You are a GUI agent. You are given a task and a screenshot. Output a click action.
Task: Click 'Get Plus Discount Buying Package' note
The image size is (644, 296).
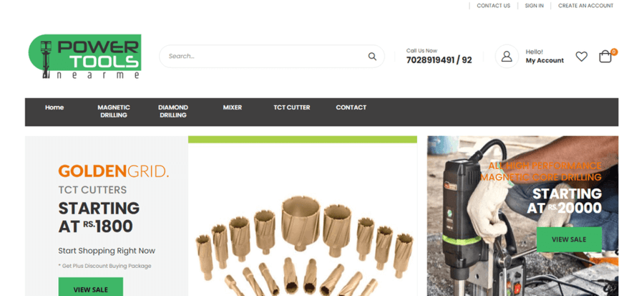click(x=104, y=266)
